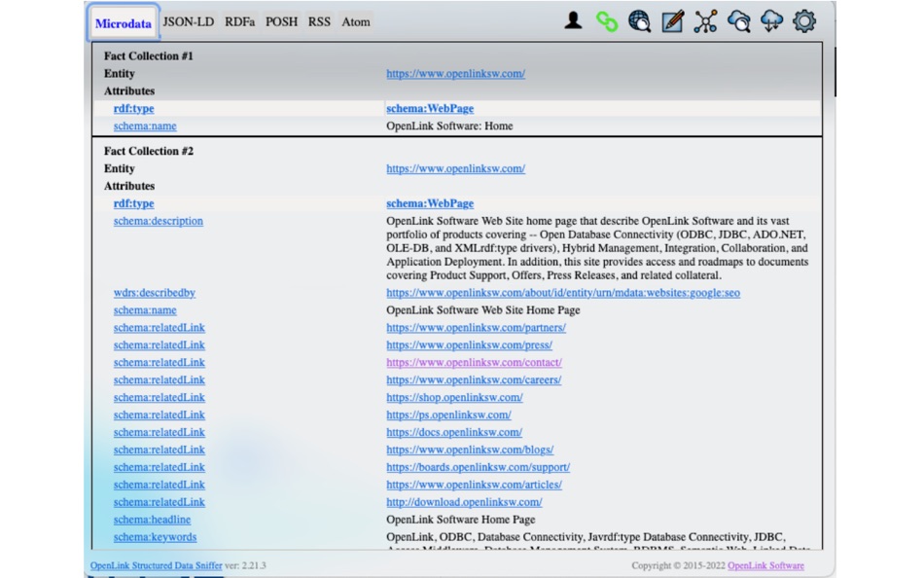The image size is (924, 578).
Task: Show the RSS tab
Action: 319,21
